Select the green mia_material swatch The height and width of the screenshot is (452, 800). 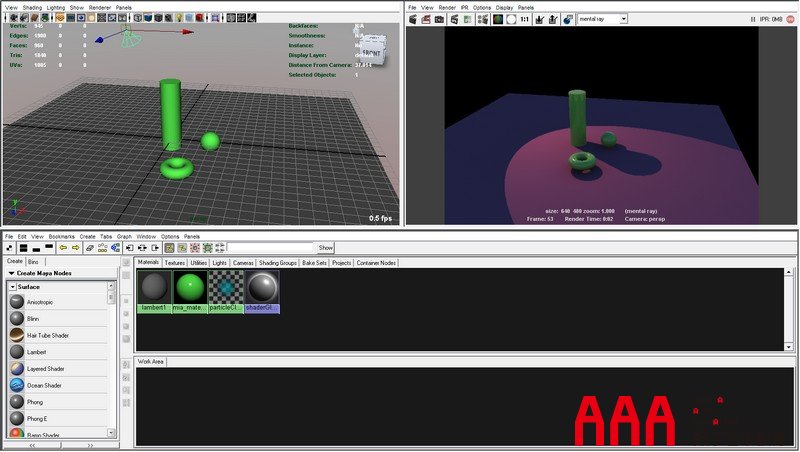[x=190, y=291]
